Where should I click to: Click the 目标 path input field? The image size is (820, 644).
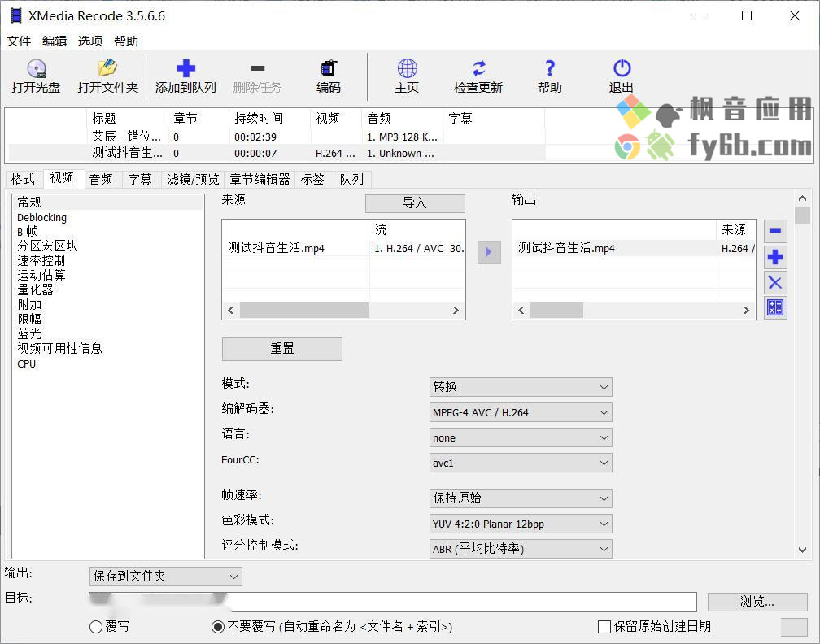pyautogui.click(x=393, y=602)
